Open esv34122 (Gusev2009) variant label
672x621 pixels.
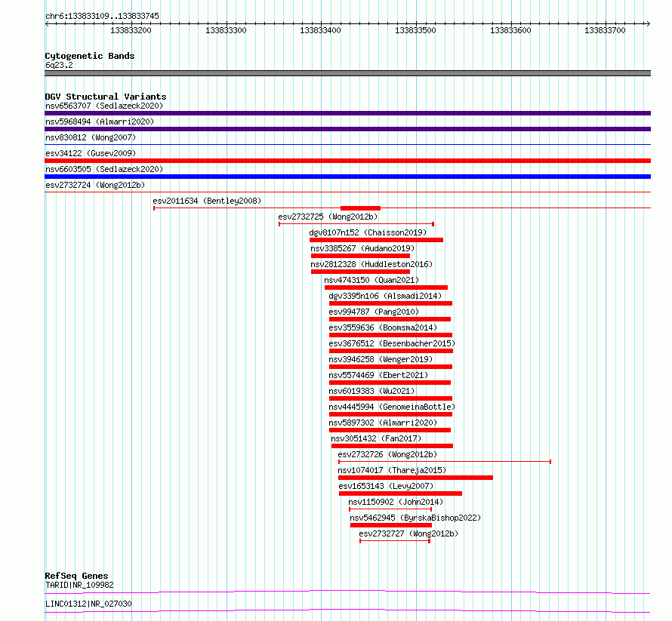91,153
